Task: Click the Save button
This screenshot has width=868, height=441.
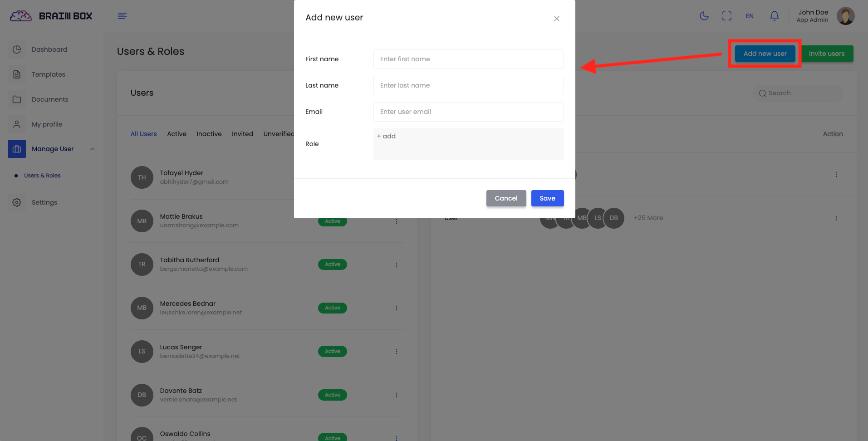Action: coord(547,198)
